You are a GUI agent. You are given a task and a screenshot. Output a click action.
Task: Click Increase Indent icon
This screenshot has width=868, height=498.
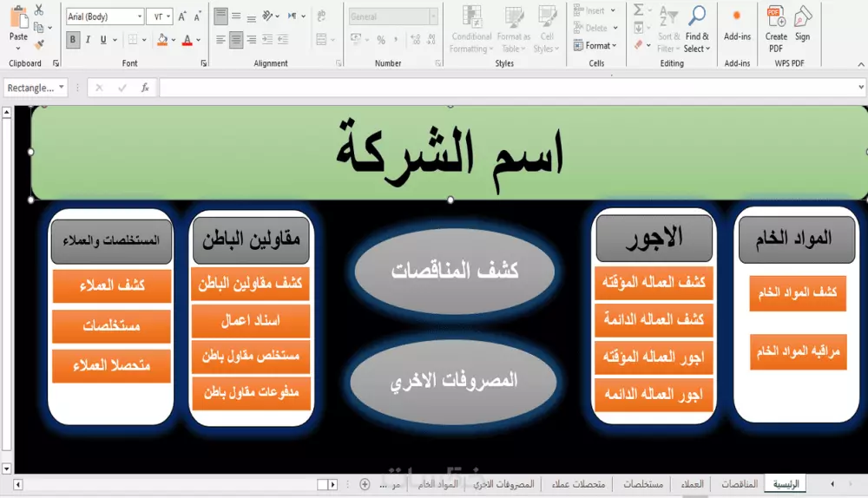(283, 39)
